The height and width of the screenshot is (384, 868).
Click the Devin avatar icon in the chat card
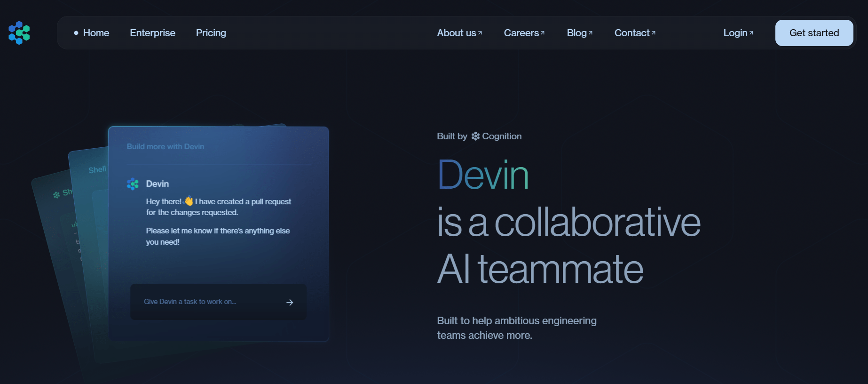133,184
